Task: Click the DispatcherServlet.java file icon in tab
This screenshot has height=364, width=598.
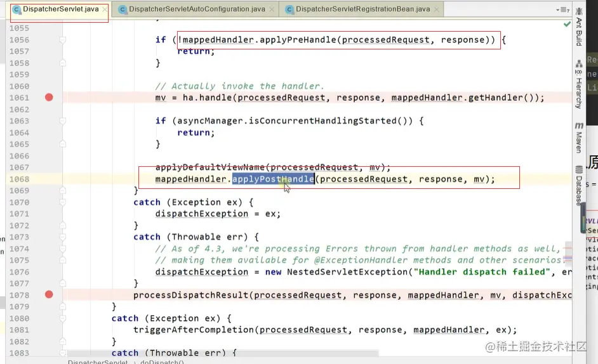Action: tap(17, 10)
